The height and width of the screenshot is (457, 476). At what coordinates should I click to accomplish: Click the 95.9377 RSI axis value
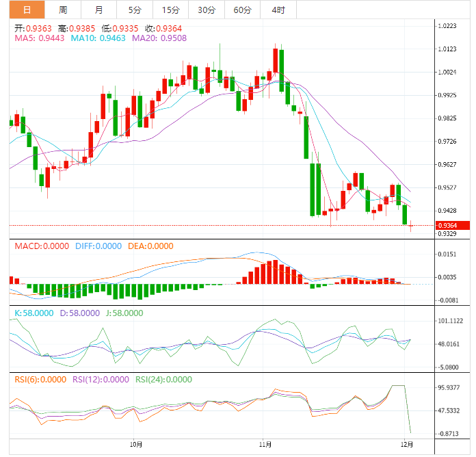point(449,388)
